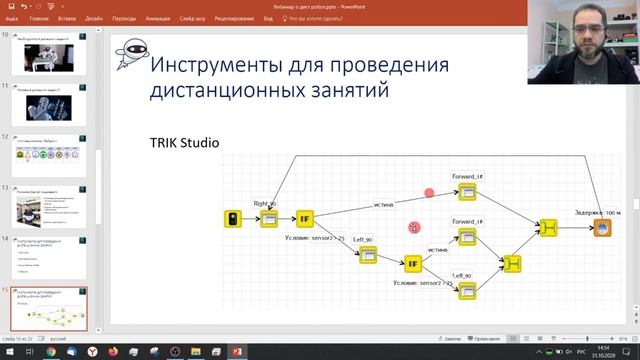Switch to the Главная ribbon tab
The height and width of the screenshot is (360, 640).
(39, 19)
